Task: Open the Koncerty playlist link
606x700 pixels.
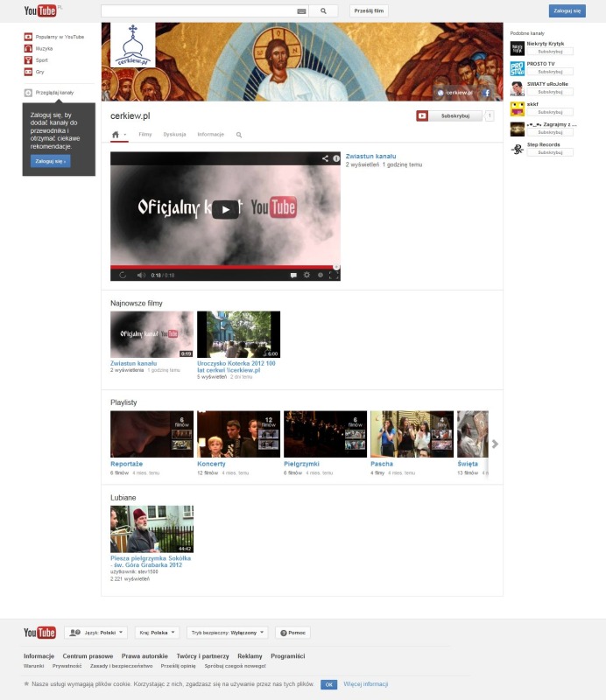Action: [211, 464]
